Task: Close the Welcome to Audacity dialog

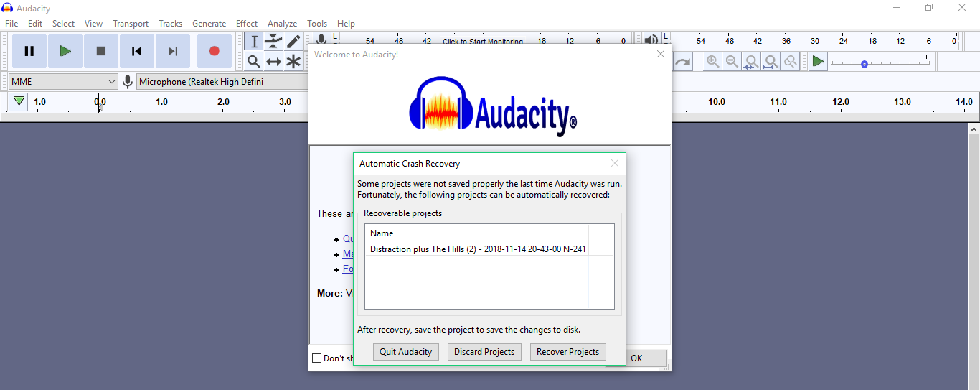Action: pos(661,54)
